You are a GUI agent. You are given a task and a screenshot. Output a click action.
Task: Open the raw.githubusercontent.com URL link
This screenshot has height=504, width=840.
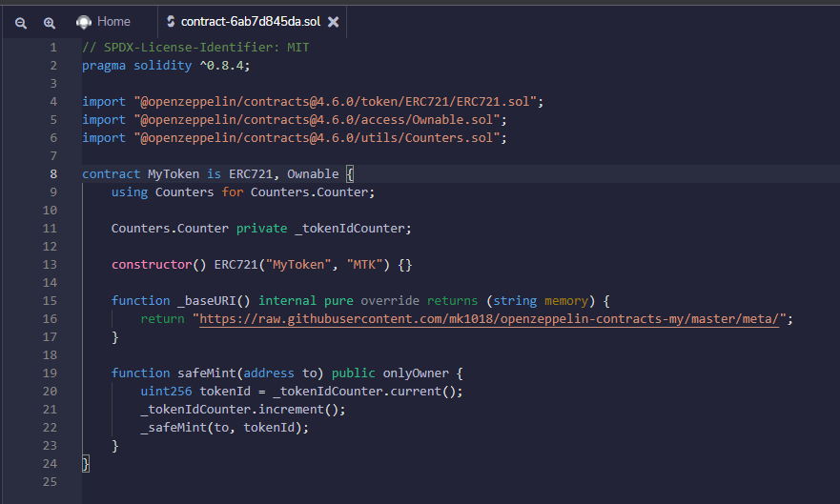[488, 319]
